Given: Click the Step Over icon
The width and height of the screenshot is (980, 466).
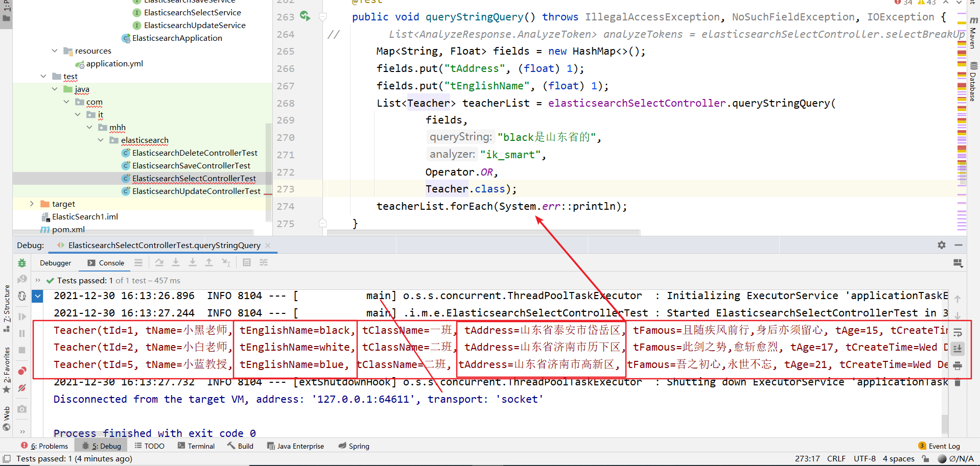Looking at the screenshot, I should tap(159, 262).
